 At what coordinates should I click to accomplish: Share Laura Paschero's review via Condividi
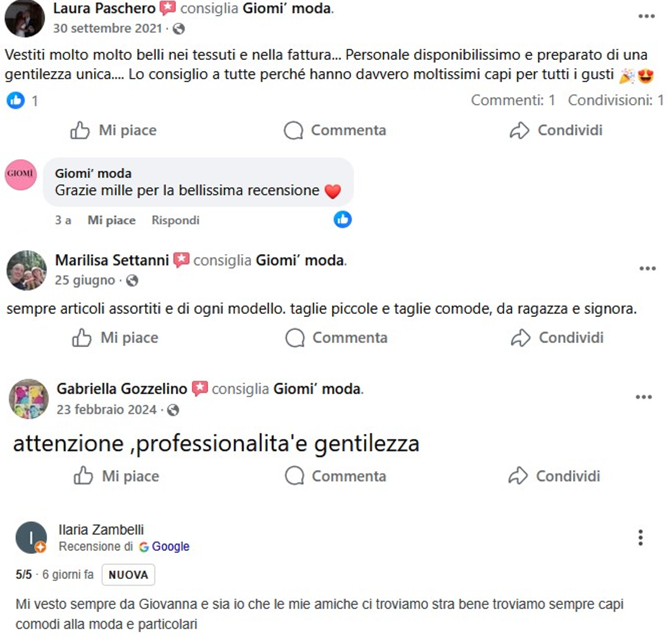coord(556,130)
